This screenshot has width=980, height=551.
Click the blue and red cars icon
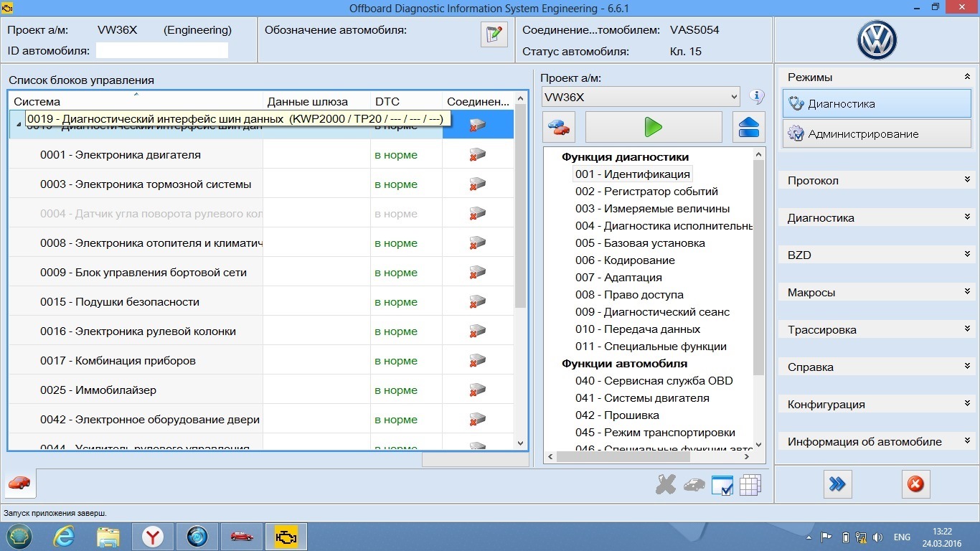pos(558,128)
